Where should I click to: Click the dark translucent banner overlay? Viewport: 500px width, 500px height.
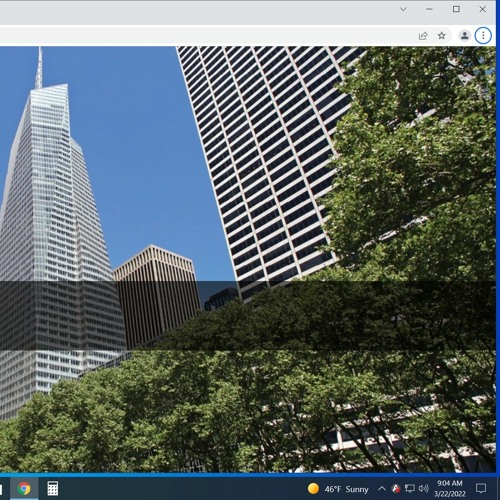247,315
